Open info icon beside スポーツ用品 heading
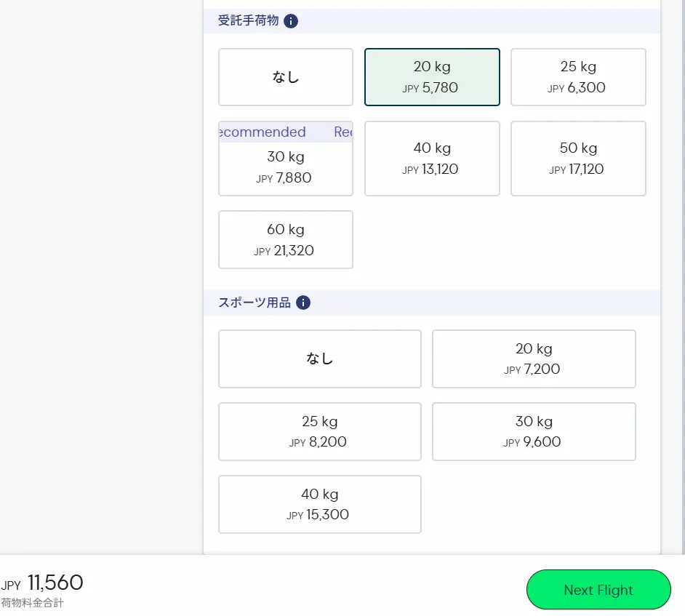 303,303
